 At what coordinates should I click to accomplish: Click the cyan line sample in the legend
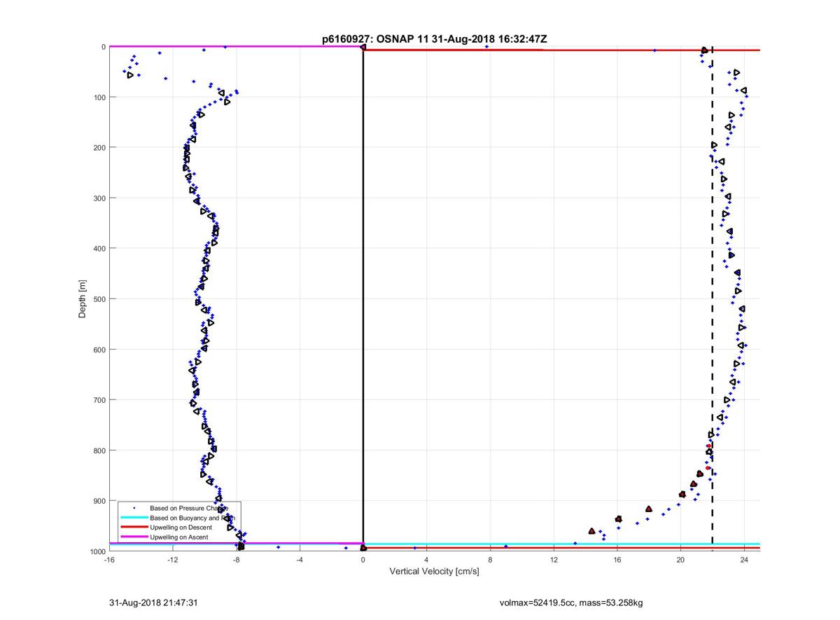coord(134,518)
